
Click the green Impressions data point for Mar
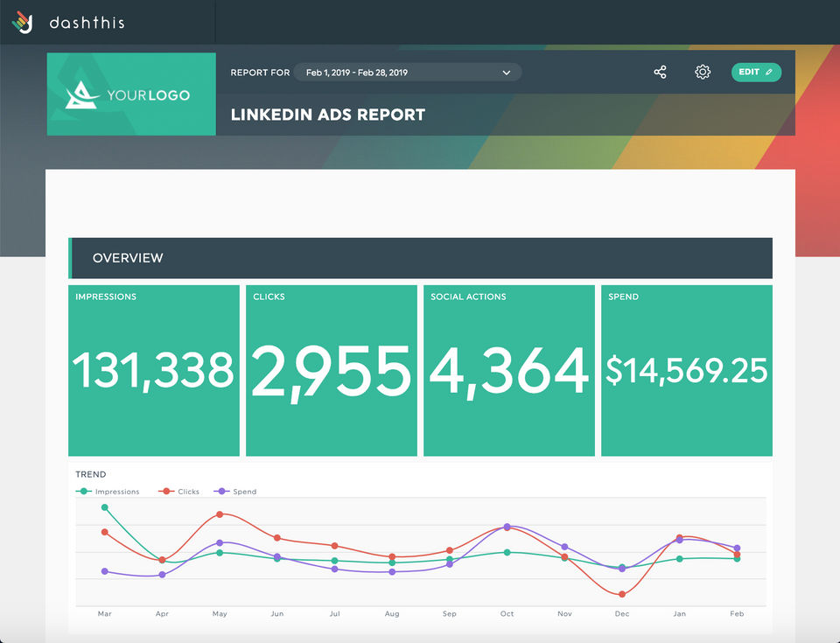click(x=104, y=507)
